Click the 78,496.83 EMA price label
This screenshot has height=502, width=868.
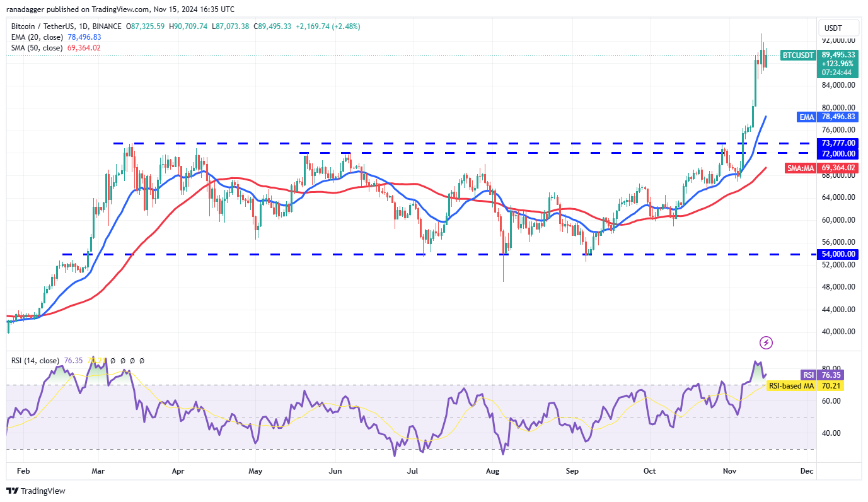[838, 117]
